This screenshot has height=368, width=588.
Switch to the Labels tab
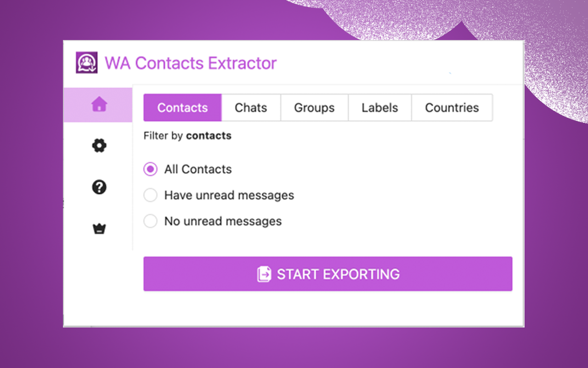pyautogui.click(x=379, y=107)
